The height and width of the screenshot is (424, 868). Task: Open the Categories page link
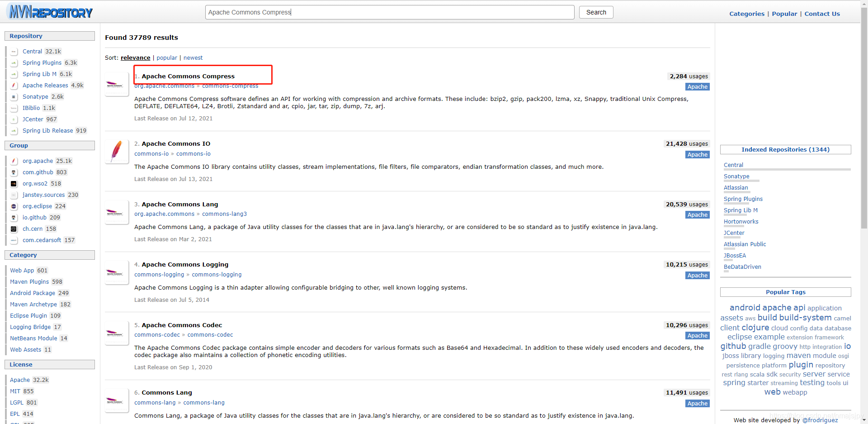747,14
